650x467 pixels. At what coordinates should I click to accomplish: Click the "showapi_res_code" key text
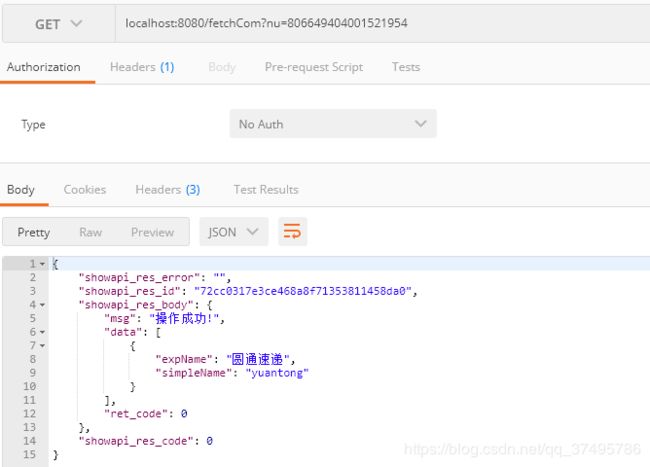point(136,441)
